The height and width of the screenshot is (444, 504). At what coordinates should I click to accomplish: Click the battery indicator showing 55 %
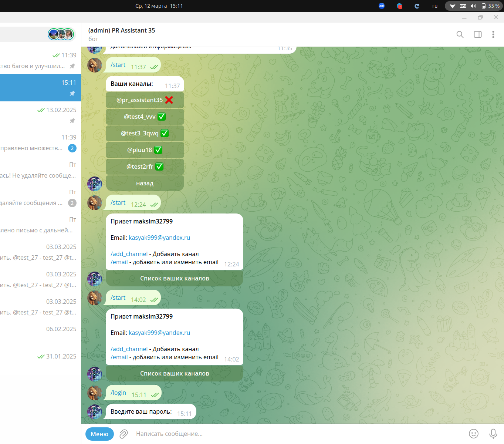(491, 6)
